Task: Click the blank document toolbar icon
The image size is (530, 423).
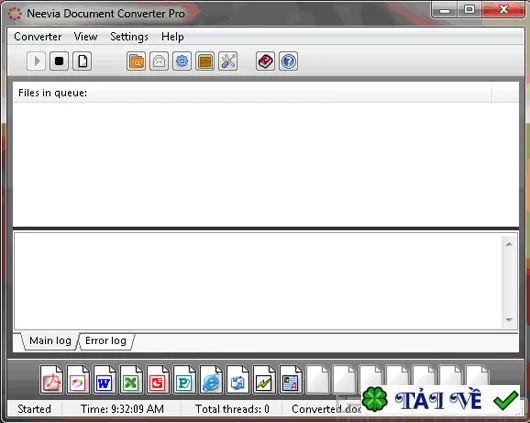Action: 82,61
